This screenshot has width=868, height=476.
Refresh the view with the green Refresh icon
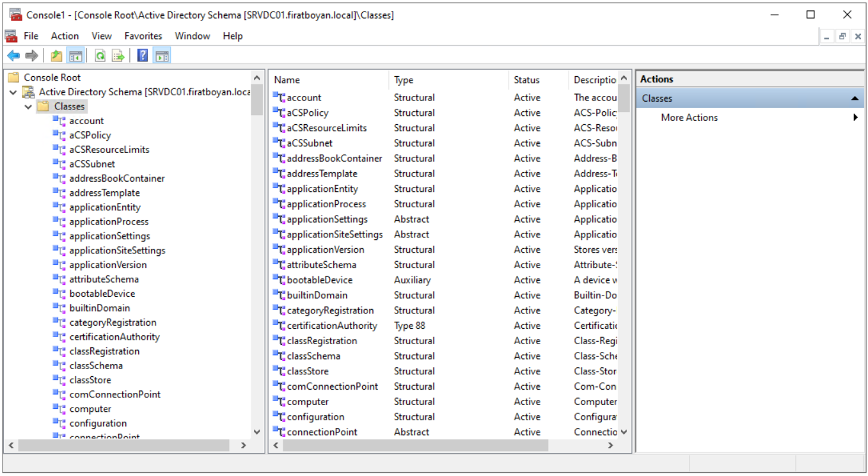(x=100, y=56)
